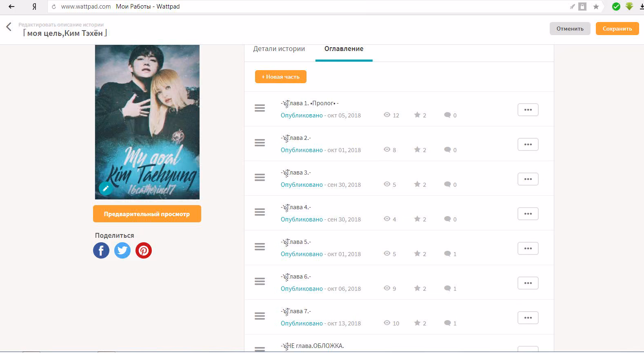This screenshot has height=354, width=644.
Task: Open the options menu for Глава 5
Action: 528,248
